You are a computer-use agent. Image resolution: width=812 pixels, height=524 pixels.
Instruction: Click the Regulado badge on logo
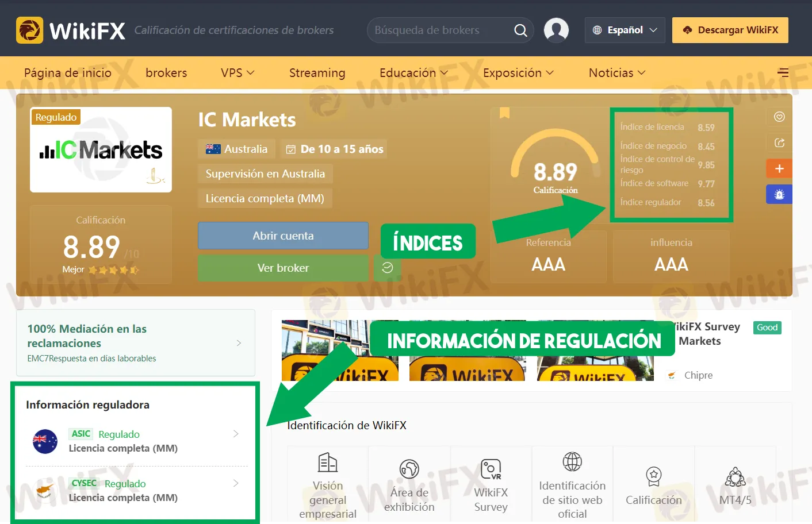pos(56,117)
